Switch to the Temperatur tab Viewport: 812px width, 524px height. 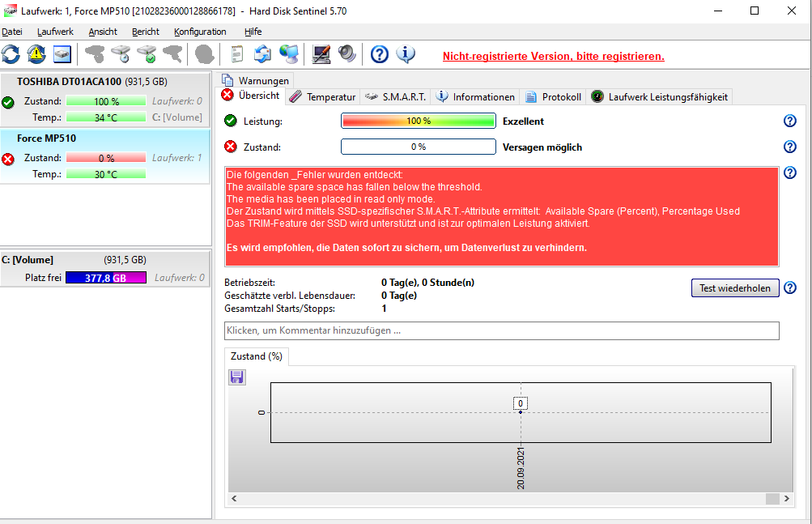pyautogui.click(x=323, y=97)
